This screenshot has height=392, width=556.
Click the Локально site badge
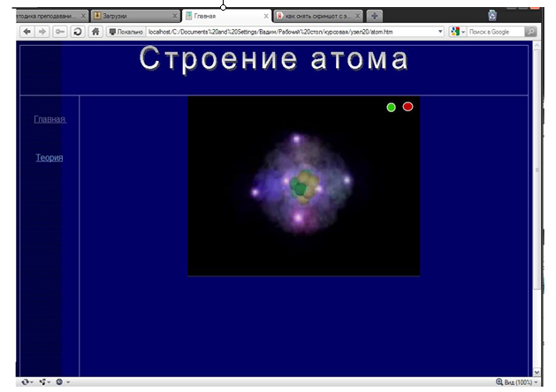click(x=126, y=32)
